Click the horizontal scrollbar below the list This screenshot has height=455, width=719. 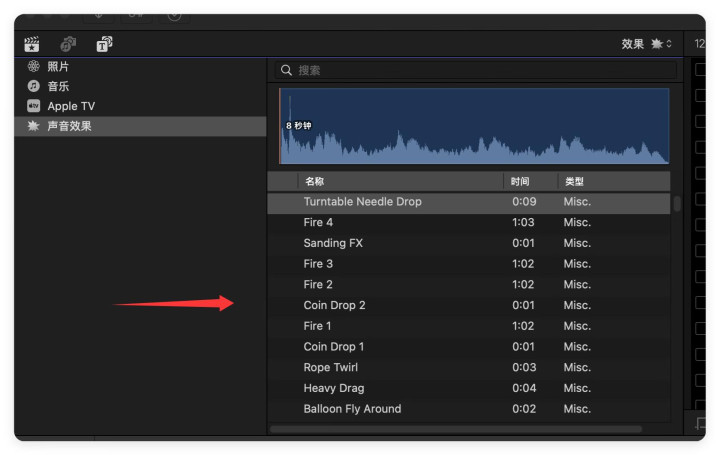coord(455,429)
